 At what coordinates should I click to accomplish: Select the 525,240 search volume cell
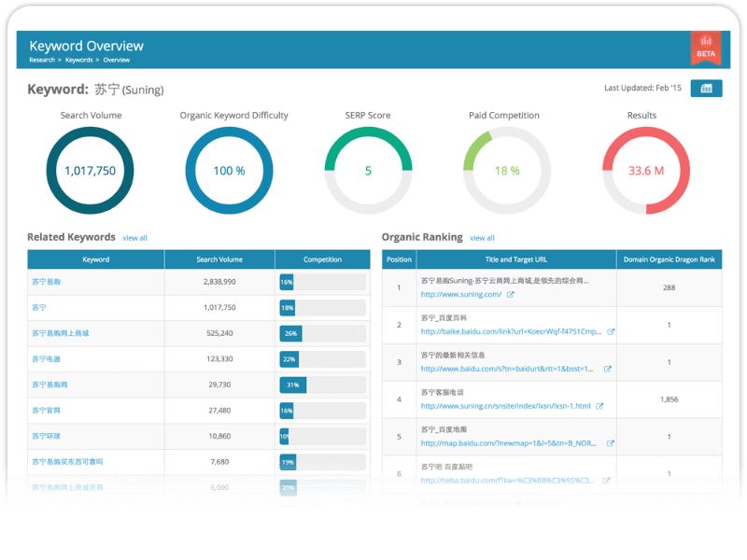click(x=219, y=333)
